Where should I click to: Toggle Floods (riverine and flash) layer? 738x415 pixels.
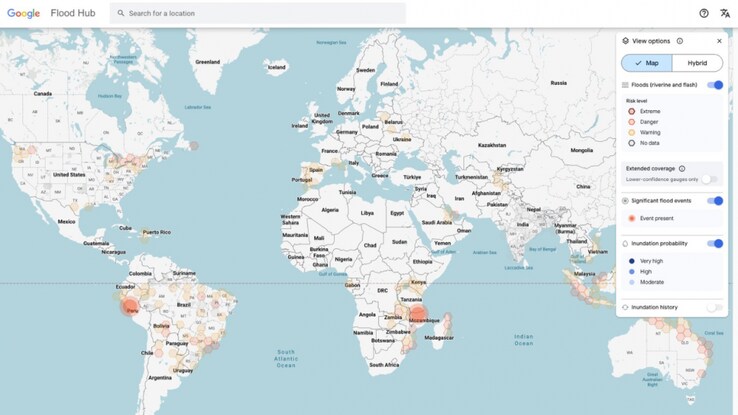(714, 85)
